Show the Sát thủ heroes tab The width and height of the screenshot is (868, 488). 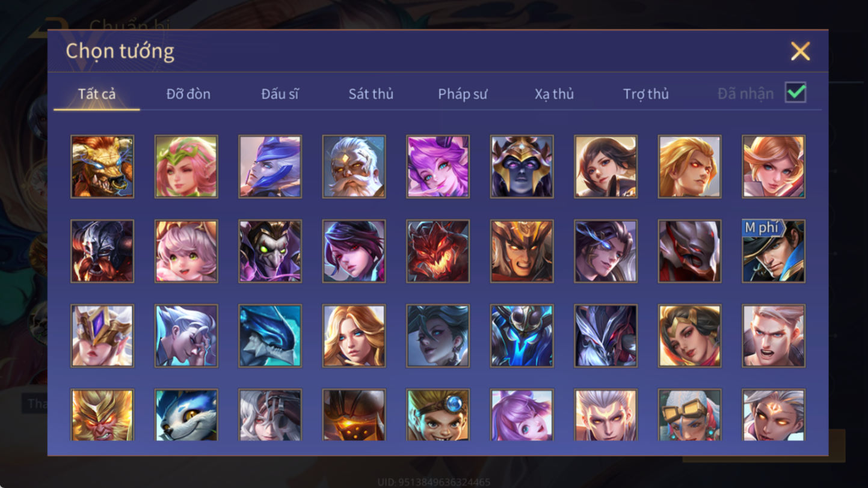click(371, 94)
